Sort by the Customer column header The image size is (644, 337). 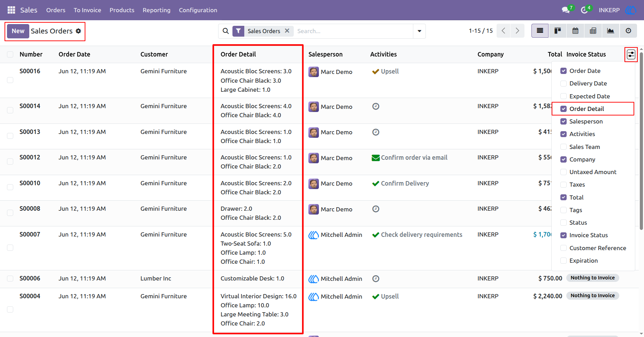[154, 54]
